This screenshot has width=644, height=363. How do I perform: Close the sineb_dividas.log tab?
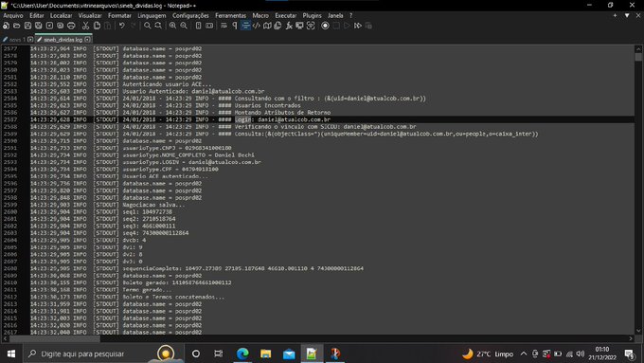pyautogui.click(x=87, y=40)
